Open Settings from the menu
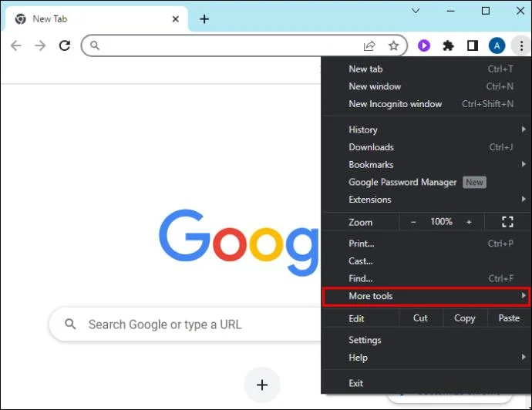 click(x=426, y=340)
